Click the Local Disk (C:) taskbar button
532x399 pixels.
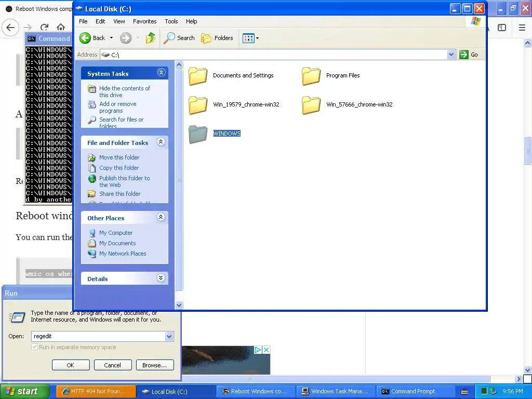click(x=176, y=392)
